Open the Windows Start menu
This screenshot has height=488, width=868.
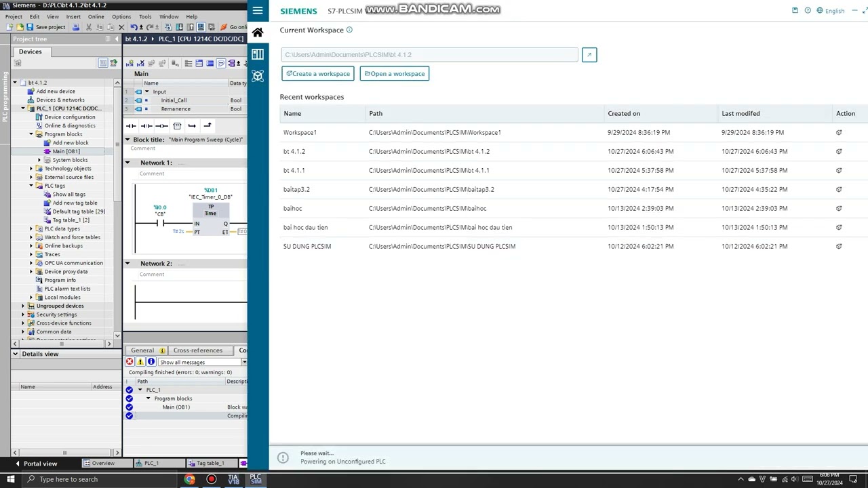[10, 480]
